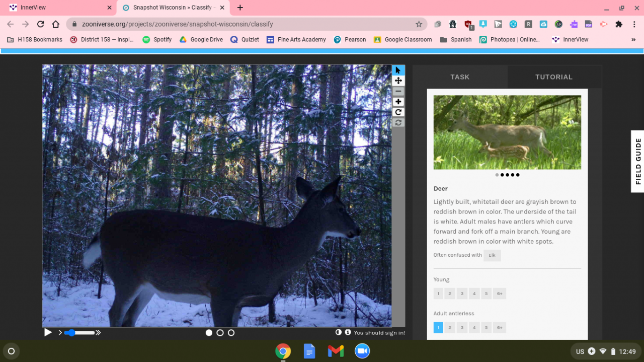
Task: Go to browser home page
Action: [x=56, y=24]
